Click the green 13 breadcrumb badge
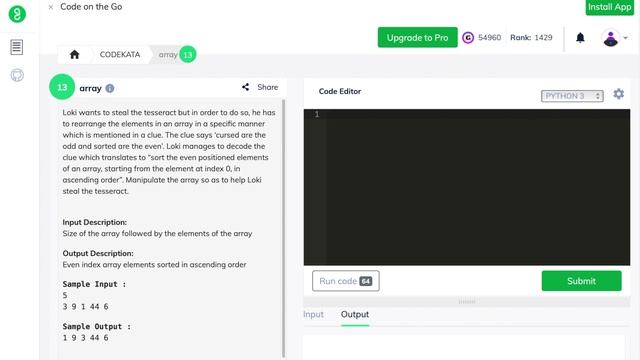This screenshot has width=640, height=360. click(188, 55)
